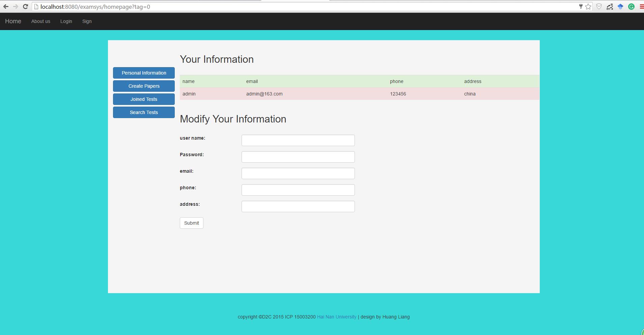644x335 pixels.
Task: Open Create Papers section
Action: coord(144,86)
